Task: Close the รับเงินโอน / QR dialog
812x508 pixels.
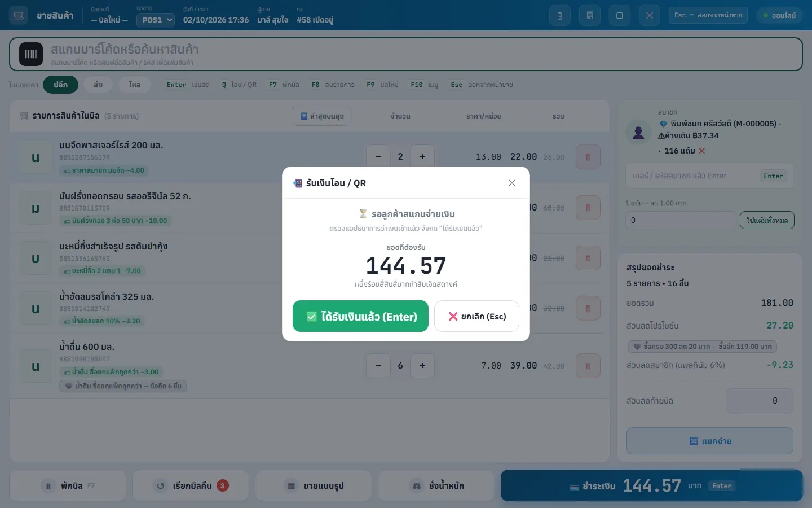Action: click(x=512, y=183)
